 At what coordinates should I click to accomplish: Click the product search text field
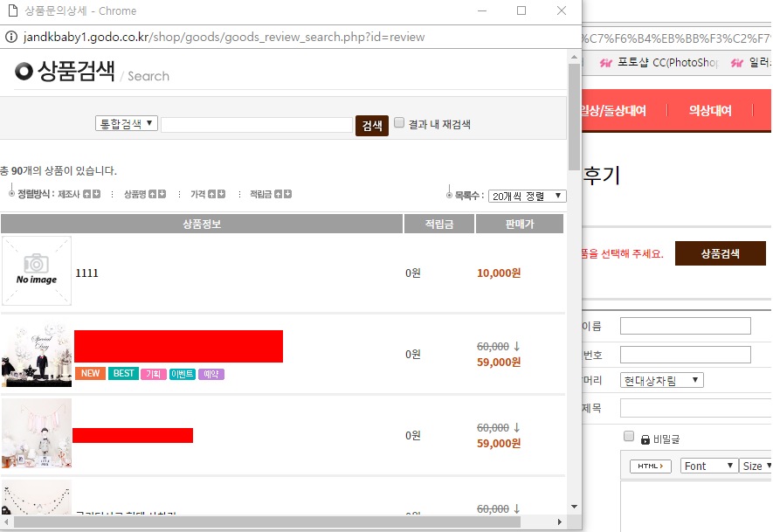(x=257, y=125)
